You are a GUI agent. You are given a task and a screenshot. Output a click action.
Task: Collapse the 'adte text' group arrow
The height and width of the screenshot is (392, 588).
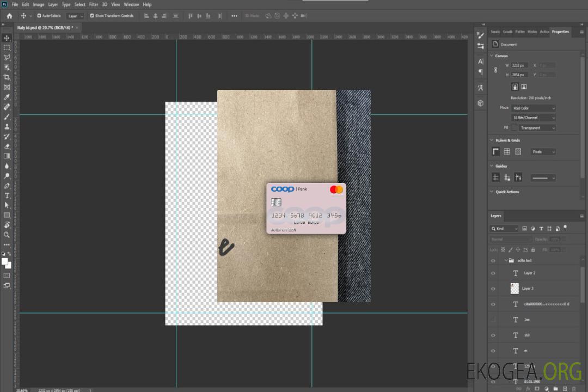506,260
